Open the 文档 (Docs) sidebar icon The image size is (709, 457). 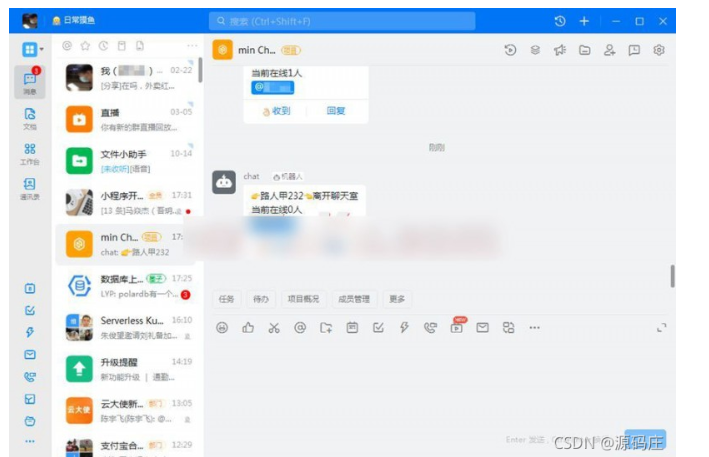point(29,117)
